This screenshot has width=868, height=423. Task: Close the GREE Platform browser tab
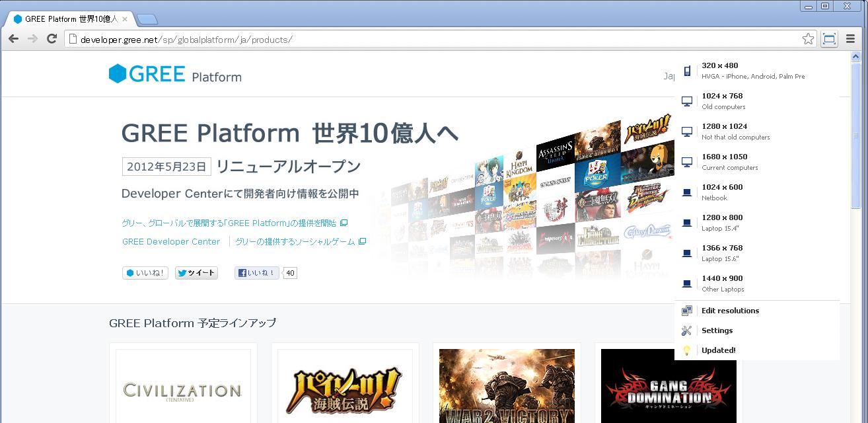(x=125, y=19)
